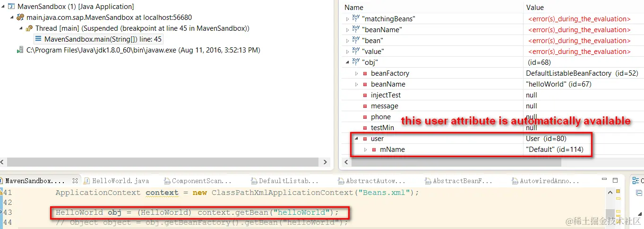Click the field icon next to testMin
644x229 pixels.
[x=365, y=128]
